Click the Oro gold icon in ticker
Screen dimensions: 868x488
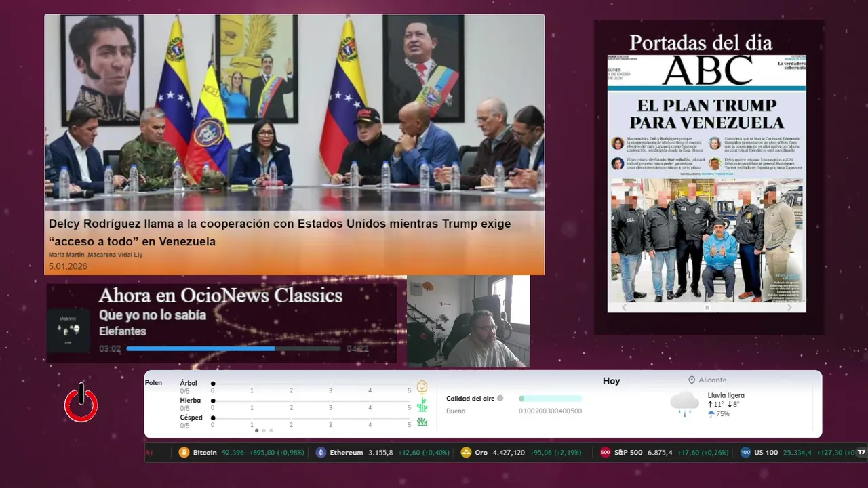tap(466, 452)
